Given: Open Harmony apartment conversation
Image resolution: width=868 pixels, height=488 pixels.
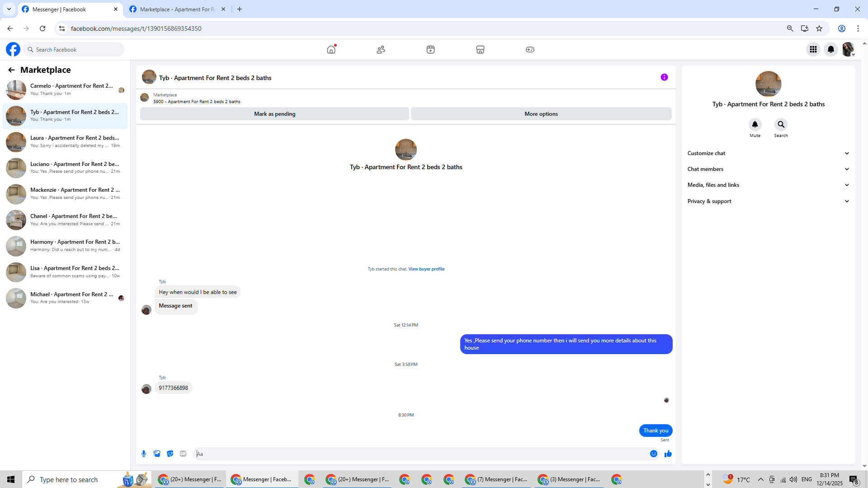Looking at the screenshot, I should [65, 246].
